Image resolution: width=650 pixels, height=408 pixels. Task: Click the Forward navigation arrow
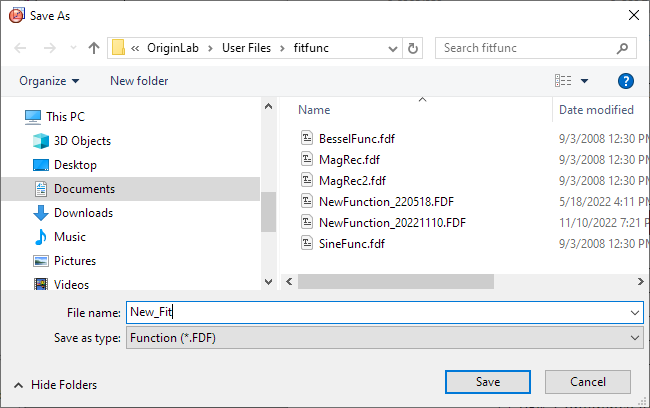click(x=50, y=48)
